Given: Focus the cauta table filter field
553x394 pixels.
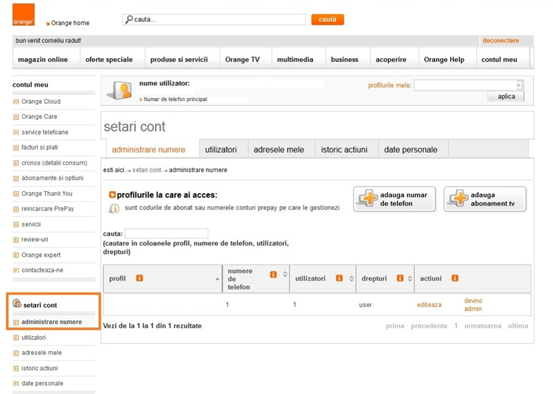Looking at the screenshot, I should [166, 234].
